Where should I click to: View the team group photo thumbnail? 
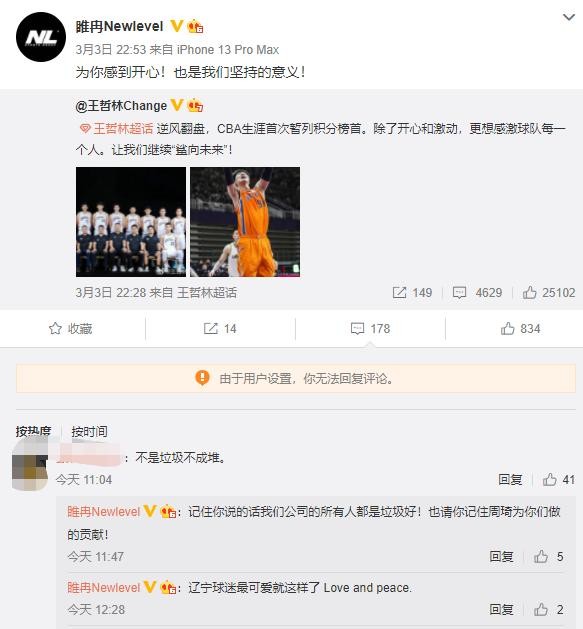[131, 222]
